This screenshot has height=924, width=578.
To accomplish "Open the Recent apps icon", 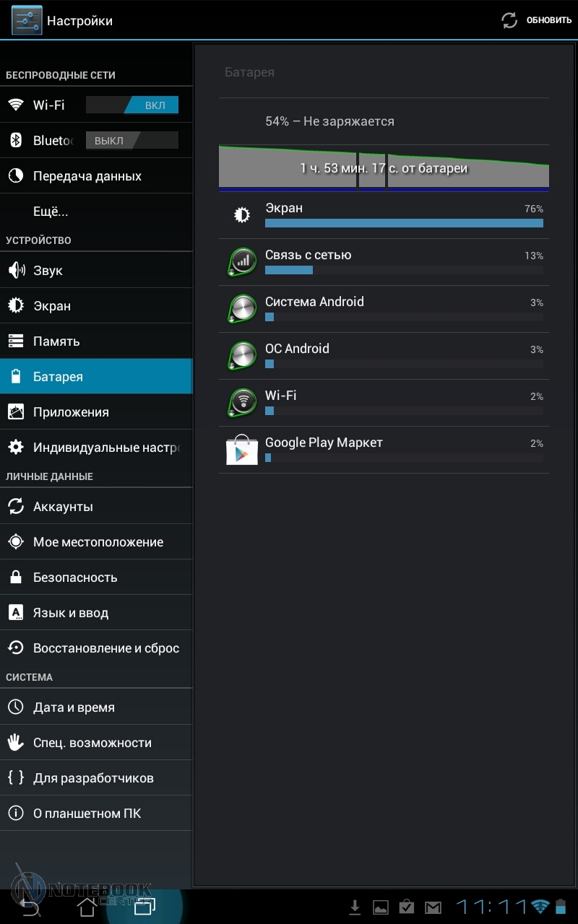I will 144,907.
